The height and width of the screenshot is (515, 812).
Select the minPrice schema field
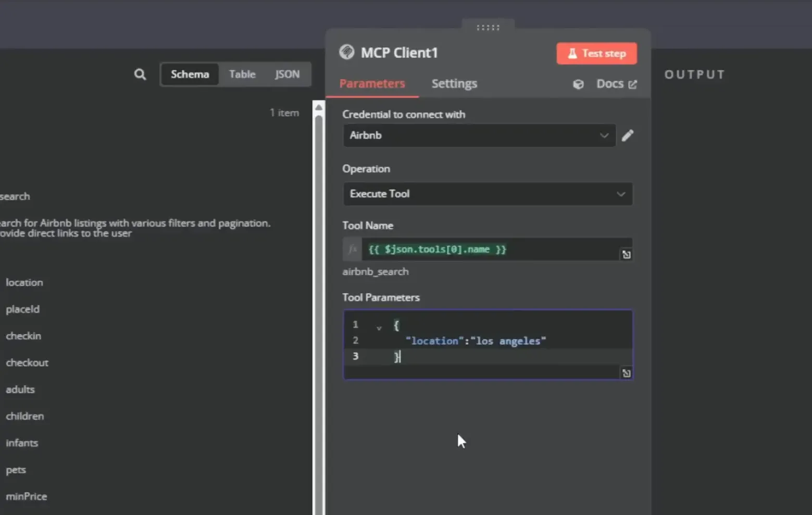pyautogui.click(x=27, y=497)
